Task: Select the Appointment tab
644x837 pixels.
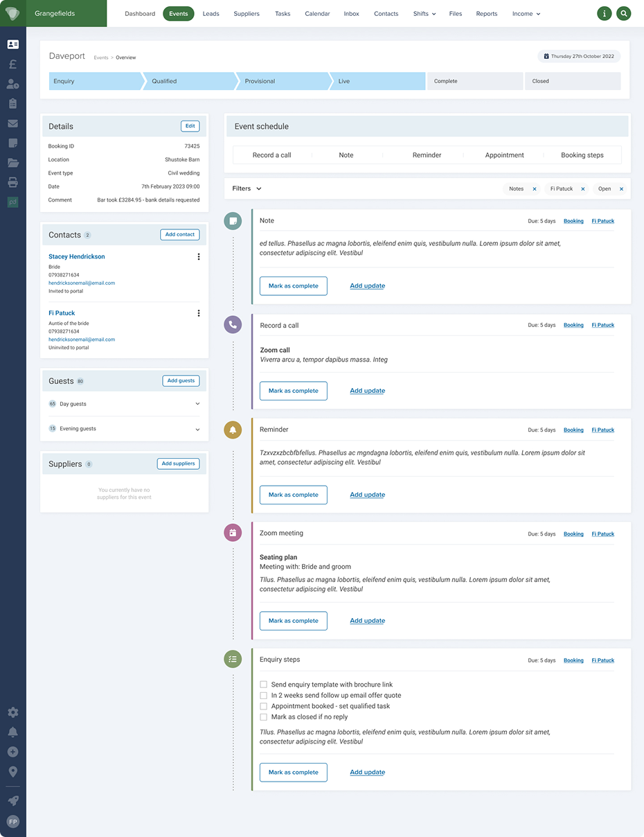Action: tap(505, 155)
